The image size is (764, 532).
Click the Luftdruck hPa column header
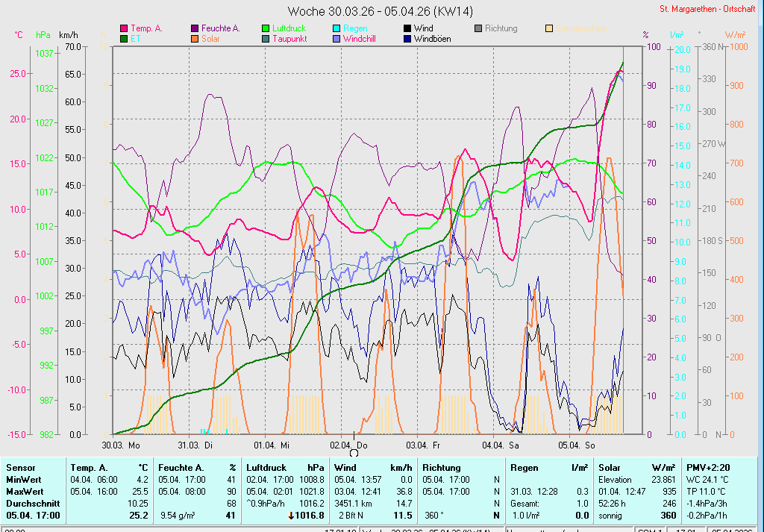pos(286,467)
